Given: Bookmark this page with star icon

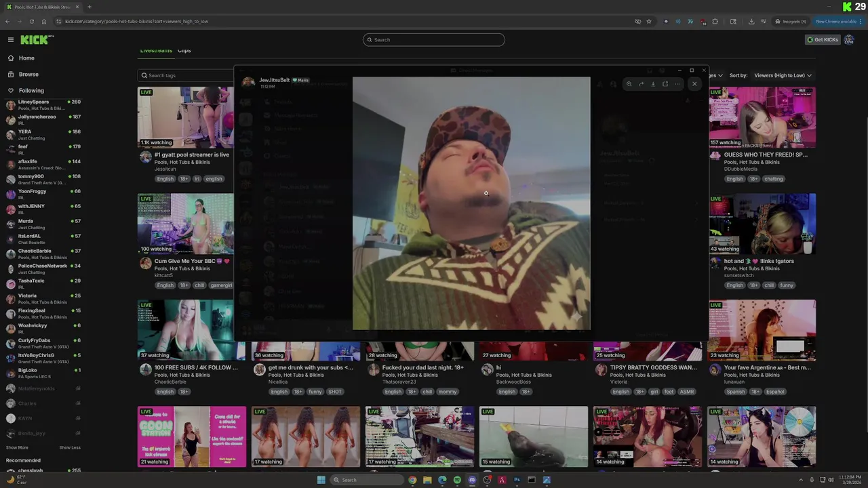Looking at the screenshot, I should tap(649, 22).
